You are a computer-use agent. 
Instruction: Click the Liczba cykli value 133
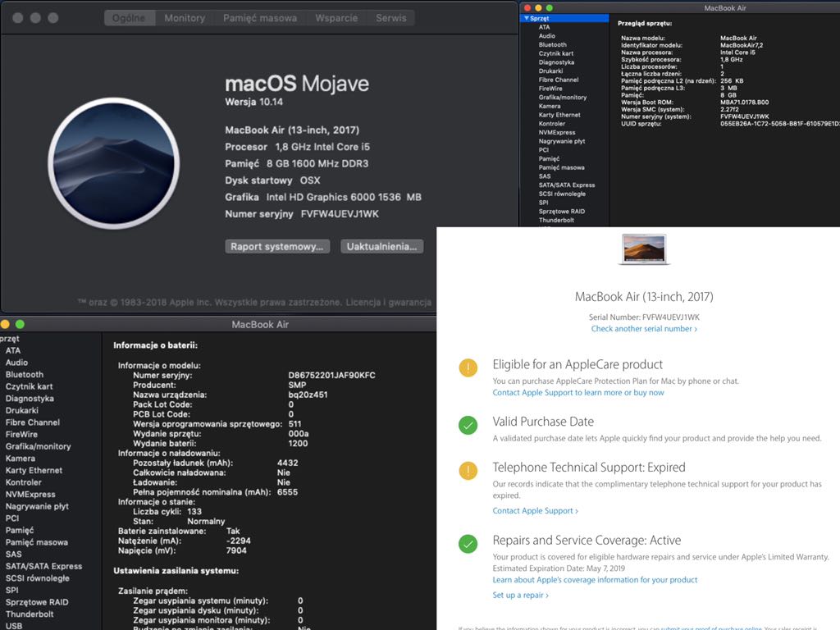coord(194,512)
